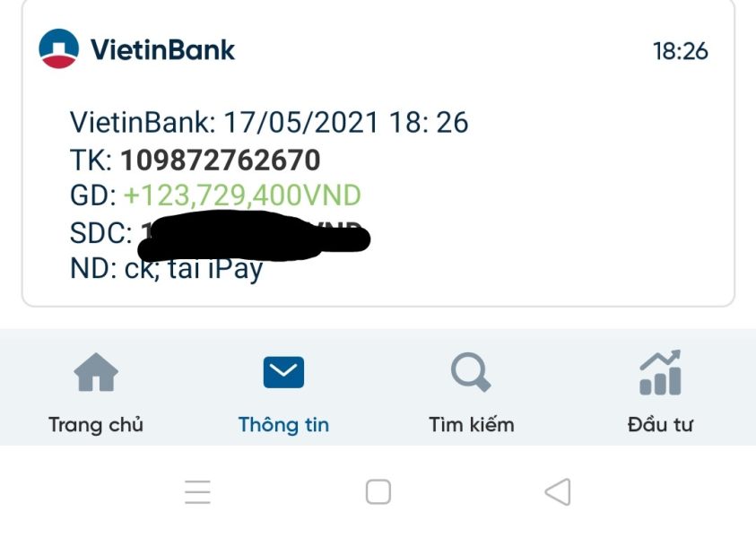The height and width of the screenshot is (538, 756).
Task: Switch to the Trang chủ tab label
Action: point(96,425)
